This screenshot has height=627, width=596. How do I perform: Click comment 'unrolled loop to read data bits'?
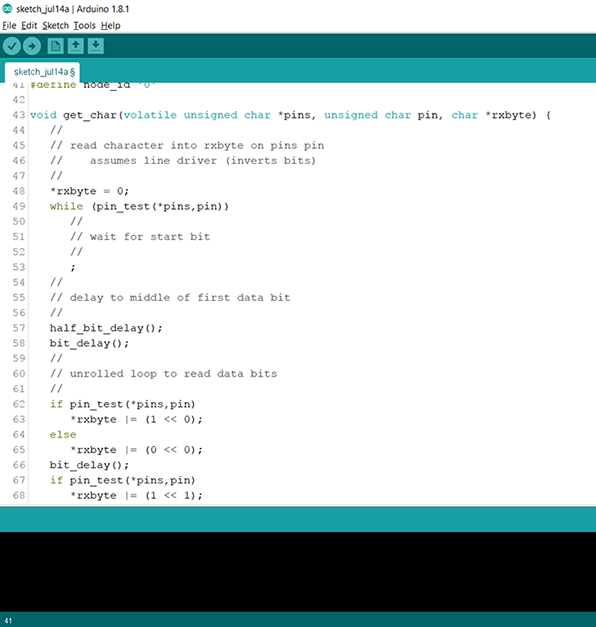164,373
